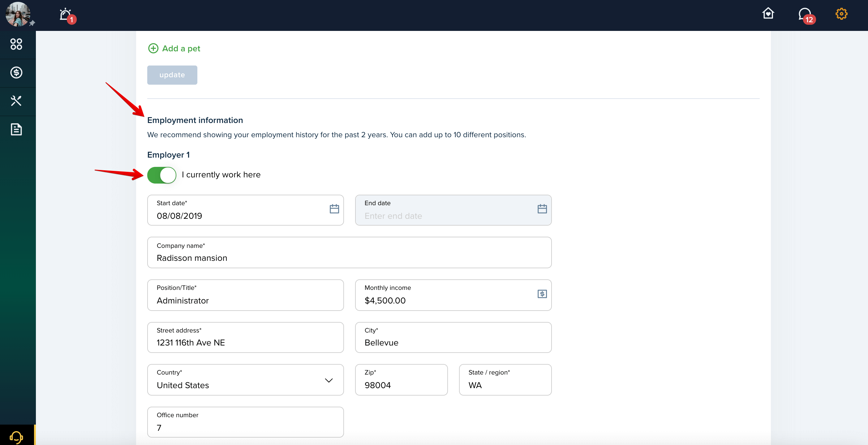
Task: Click the pin icon beside avatar
Action: tap(32, 23)
